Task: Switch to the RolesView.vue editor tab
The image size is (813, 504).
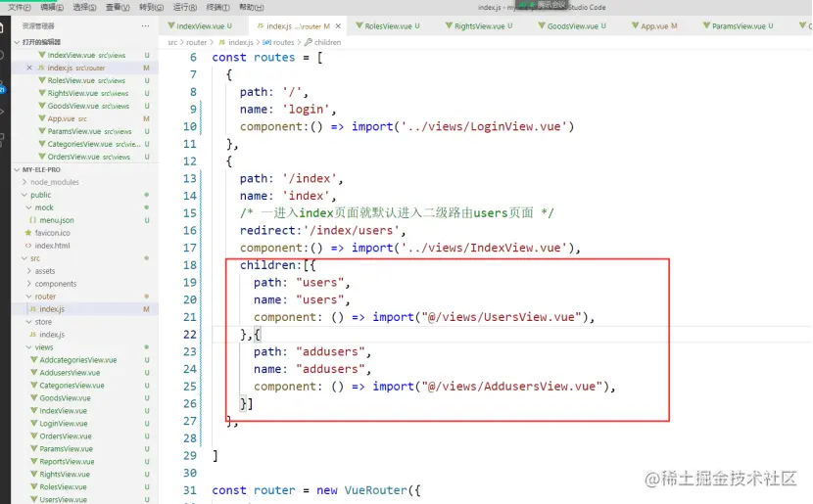Action: [x=388, y=25]
